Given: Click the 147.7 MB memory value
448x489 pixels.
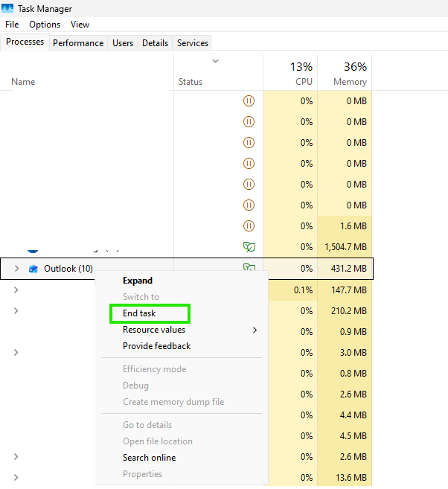Looking at the screenshot, I should tap(348, 290).
